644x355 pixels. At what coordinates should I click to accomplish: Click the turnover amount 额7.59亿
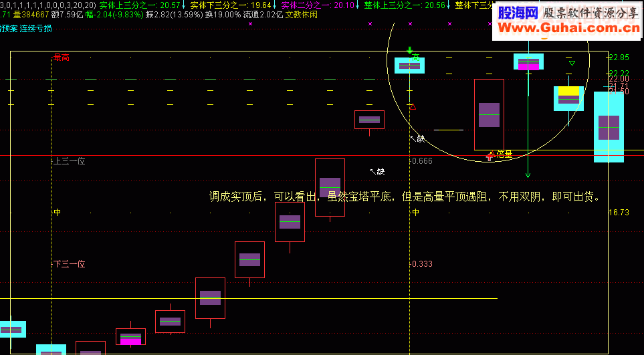pyautogui.click(x=68, y=15)
